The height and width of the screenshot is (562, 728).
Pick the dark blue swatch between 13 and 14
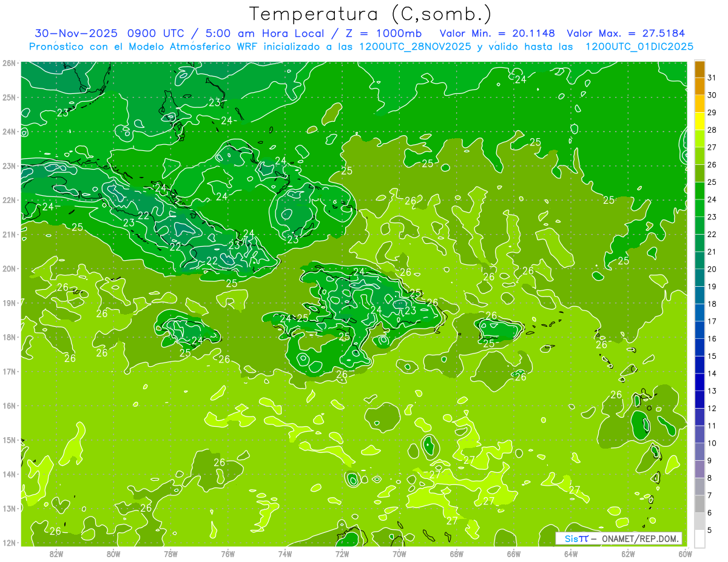[699, 383]
